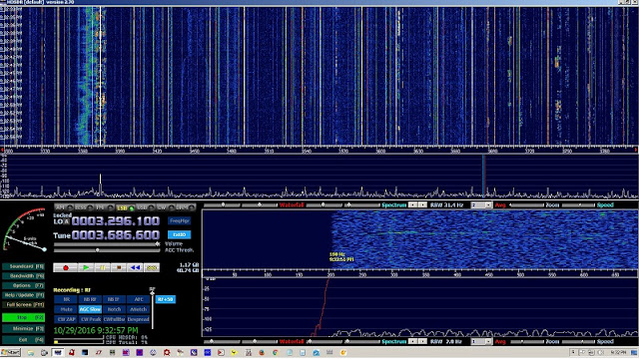Click the Stop playback square button
This screenshot has height=364, width=639.
point(119,268)
